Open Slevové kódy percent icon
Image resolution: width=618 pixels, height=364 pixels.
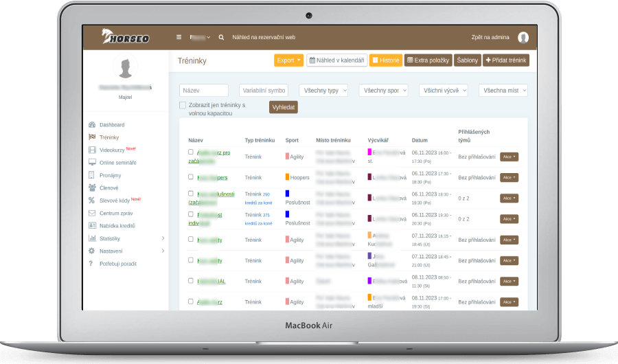click(92, 201)
